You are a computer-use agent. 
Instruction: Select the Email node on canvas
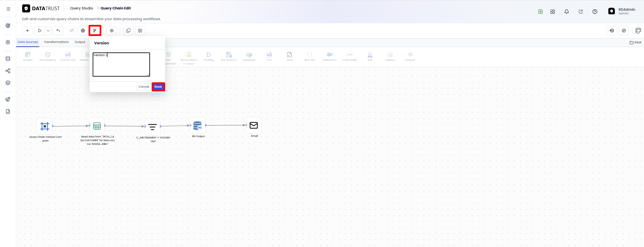254,125
